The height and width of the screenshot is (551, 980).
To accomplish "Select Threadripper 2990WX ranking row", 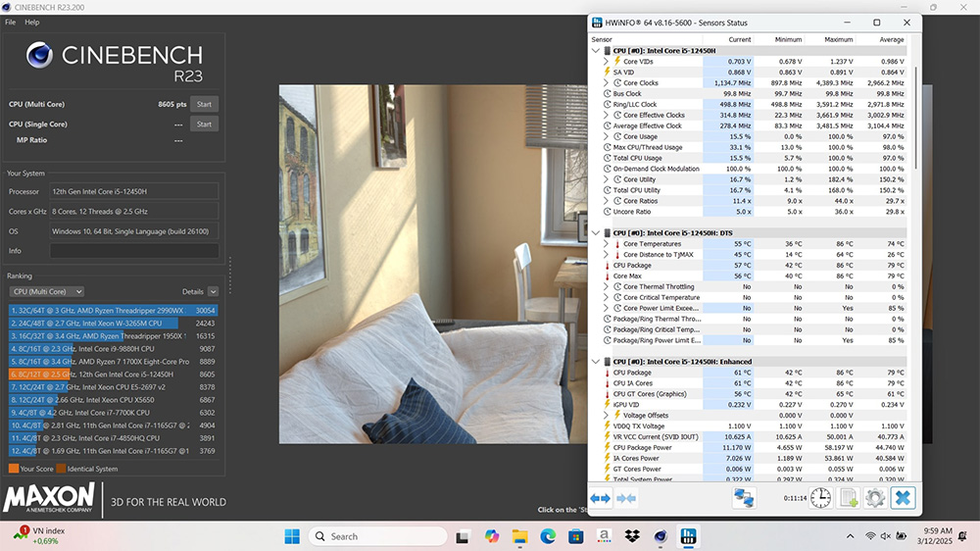I will [x=113, y=310].
